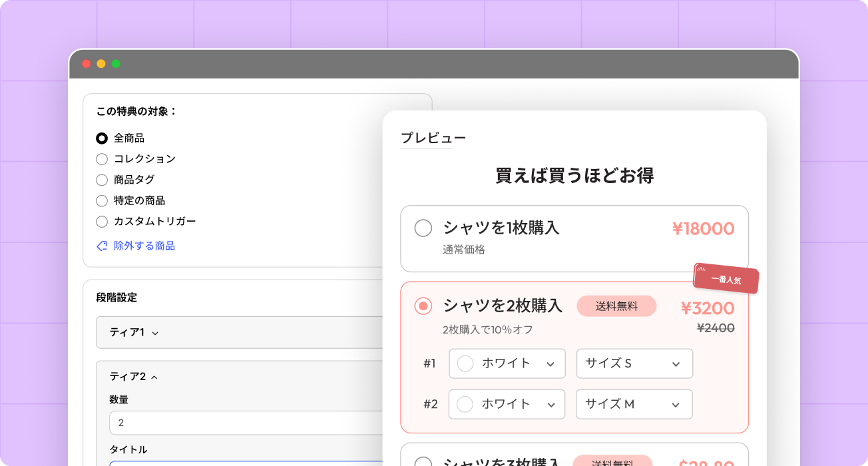
Task: Click the タイトル input field
Action: [x=246, y=463]
